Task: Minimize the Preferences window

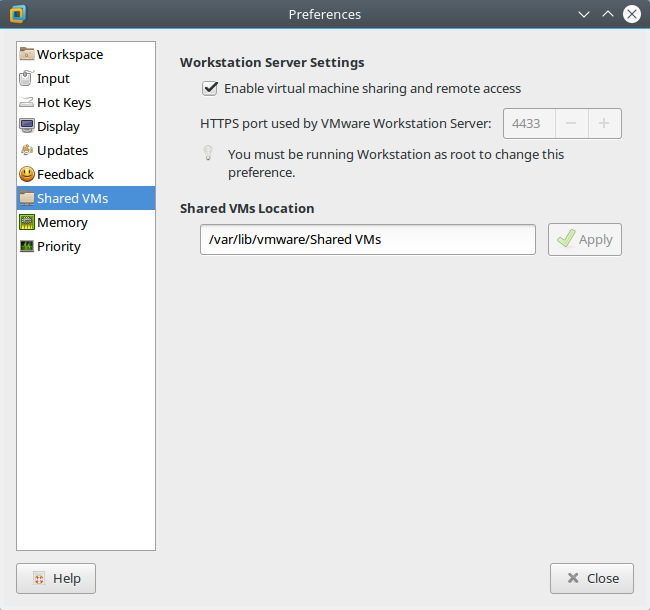Action: pos(584,15)
